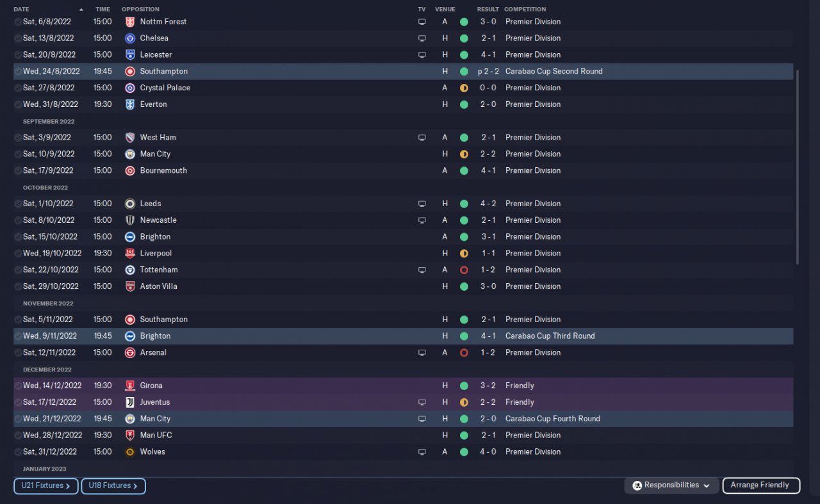820x504 pixels.
Task: Open the Responsibilities dropdown
Action: point(671,485)
